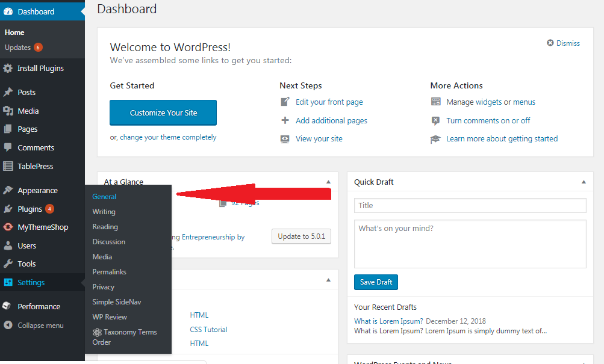Viewport: 604px width, 364px height.
Task: Open the Edit your front page link
Action: (329, 102)
